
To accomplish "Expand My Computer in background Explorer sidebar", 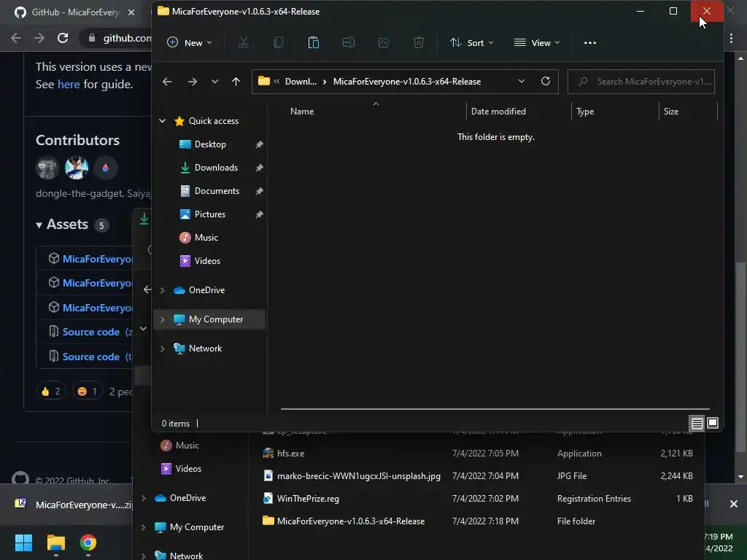I will [144, 527].
